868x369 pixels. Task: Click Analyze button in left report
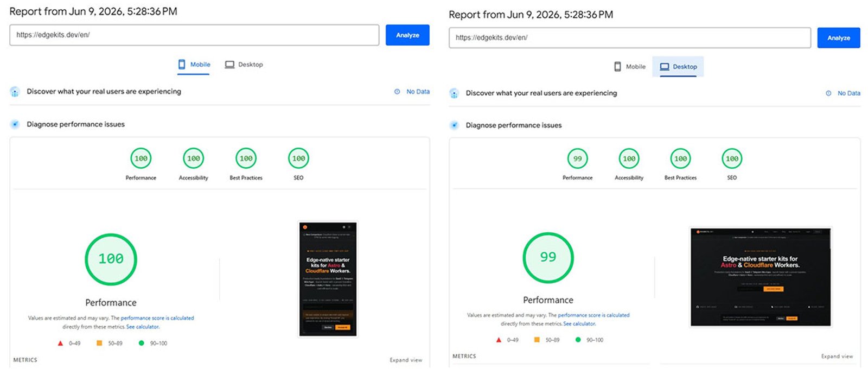pyautogui.click(x=407, y=35)
